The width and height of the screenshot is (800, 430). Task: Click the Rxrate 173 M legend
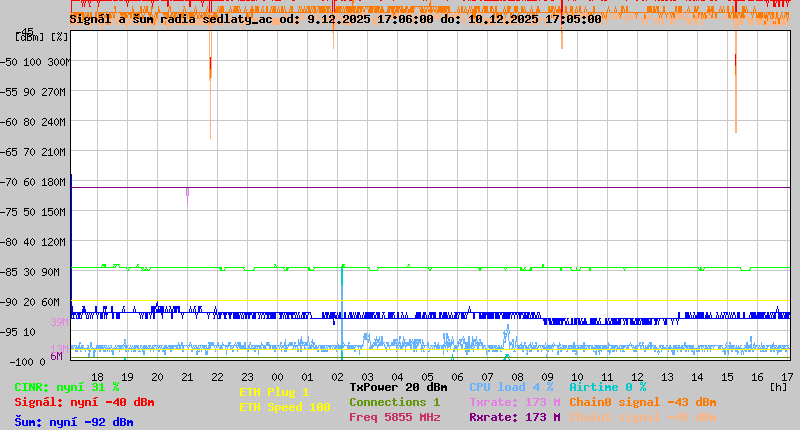(x=515, y=417)
